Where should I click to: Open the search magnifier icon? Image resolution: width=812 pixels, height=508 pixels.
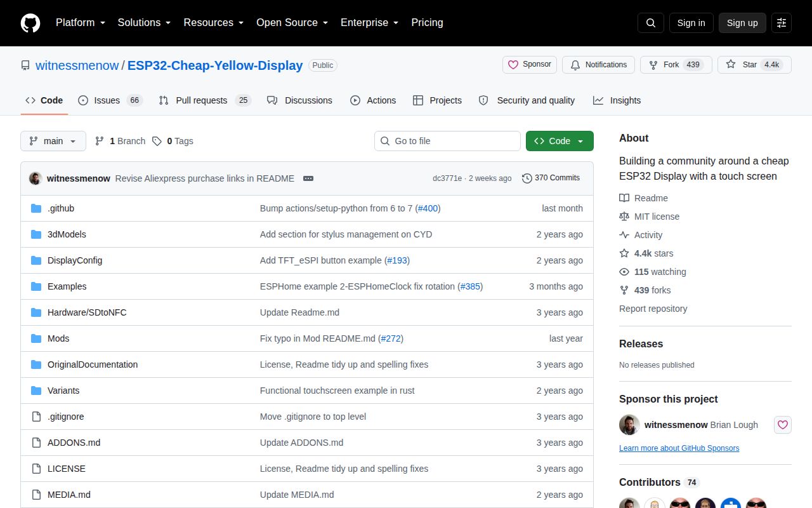pyautogui.click(x=651, y=23)
